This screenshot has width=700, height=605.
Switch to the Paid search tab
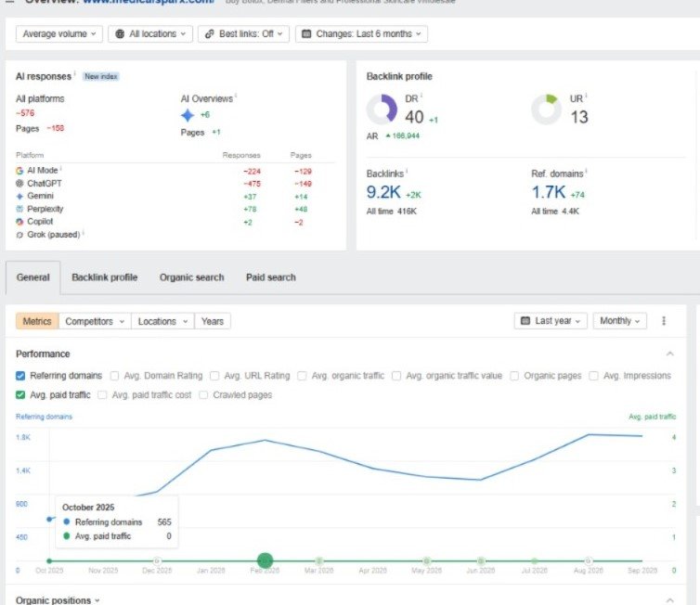coord(271,277)
